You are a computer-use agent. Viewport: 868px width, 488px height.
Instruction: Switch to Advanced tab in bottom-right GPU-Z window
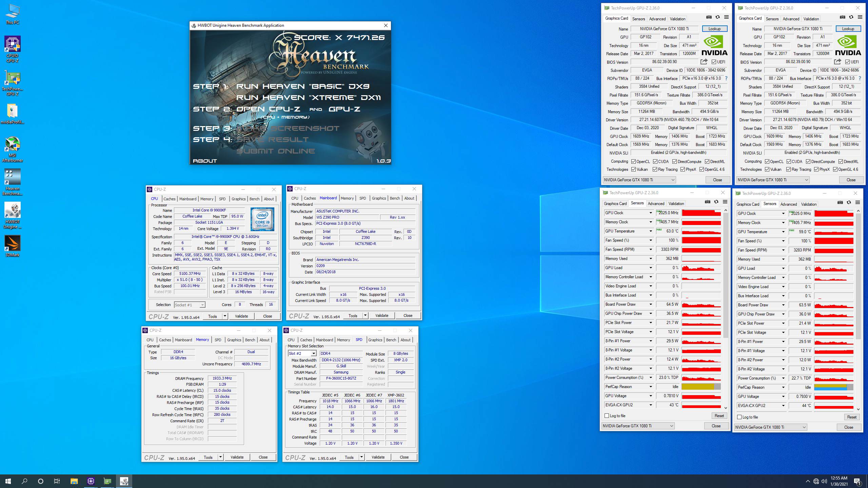click(788, 204)
